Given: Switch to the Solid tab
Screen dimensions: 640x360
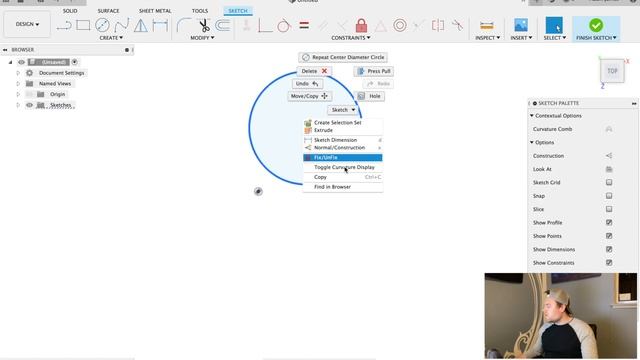Looking at the screenshot, I should (x=70, y=11).
